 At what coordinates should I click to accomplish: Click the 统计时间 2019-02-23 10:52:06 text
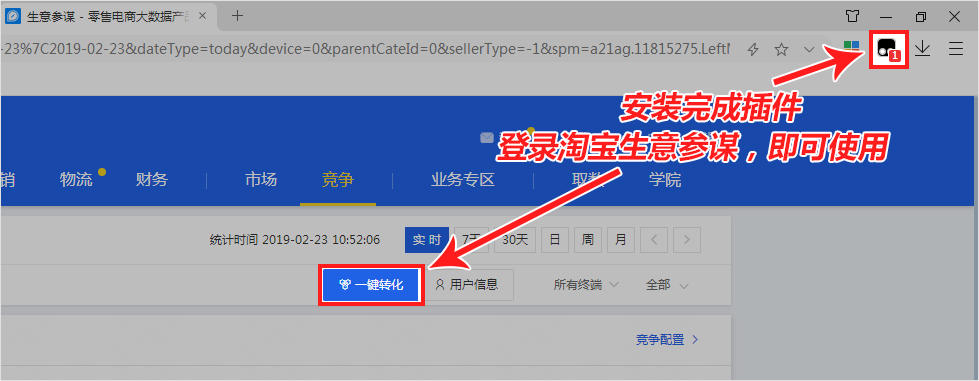pyautogui.click(x=295, y=240)
